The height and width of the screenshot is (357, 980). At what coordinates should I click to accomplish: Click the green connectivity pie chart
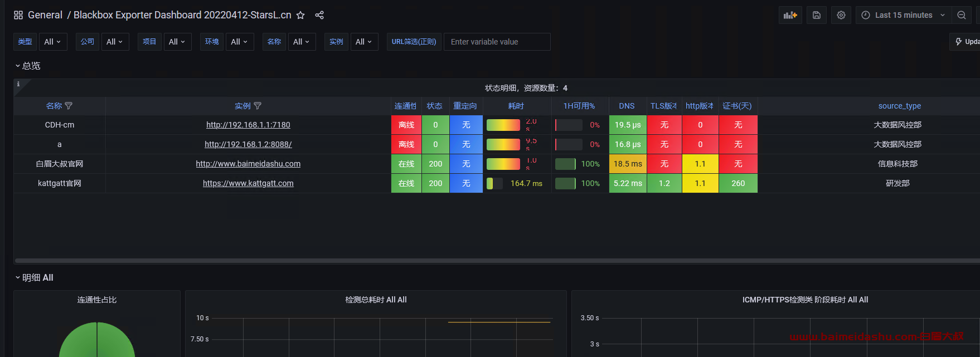click(97, 340)
